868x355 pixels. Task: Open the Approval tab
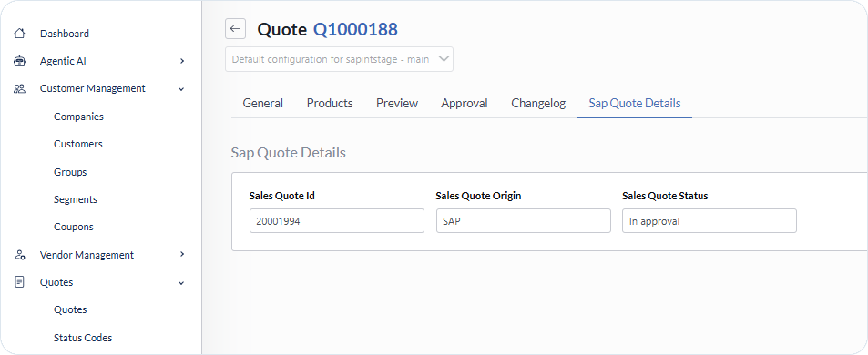point(465,104)
